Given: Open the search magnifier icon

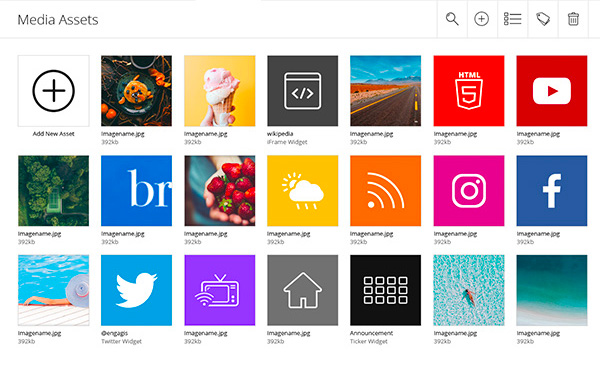Looking at the screenshot, I should pyautogui.click(x=452, y=19).
